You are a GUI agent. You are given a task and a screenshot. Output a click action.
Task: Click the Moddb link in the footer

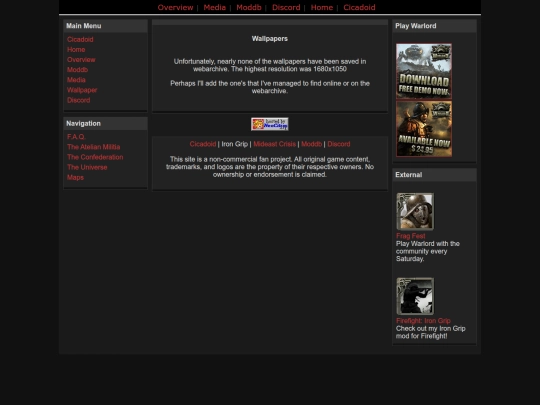(311, 144)
